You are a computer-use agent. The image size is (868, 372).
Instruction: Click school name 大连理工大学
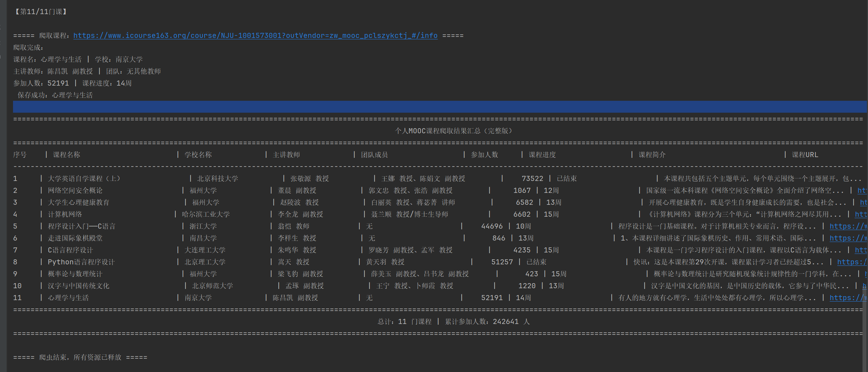point(205,250)
